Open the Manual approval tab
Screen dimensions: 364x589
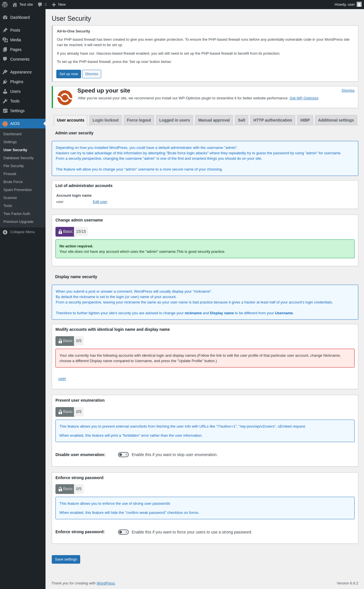(x=214, y=120)
